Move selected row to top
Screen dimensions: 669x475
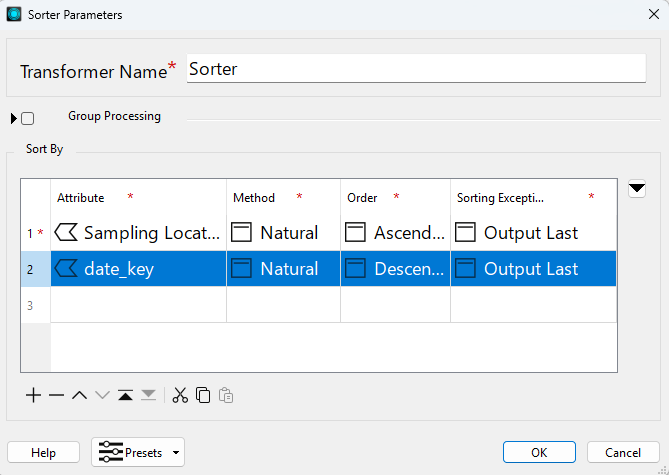pyautogui.click(x=125, y=395)
